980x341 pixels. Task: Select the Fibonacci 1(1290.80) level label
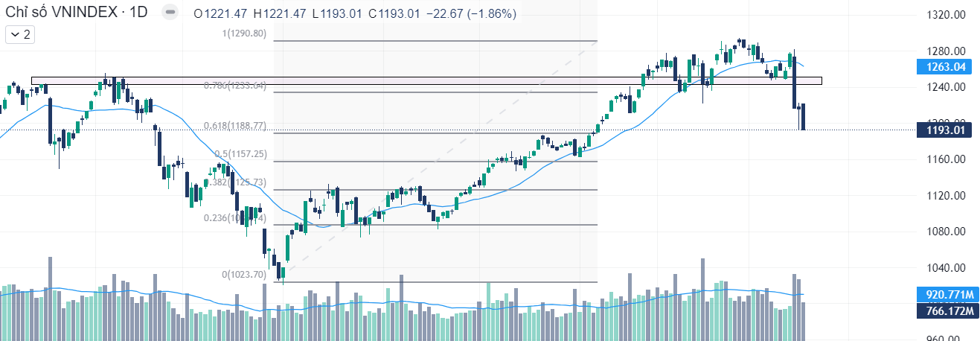(244, 34)
